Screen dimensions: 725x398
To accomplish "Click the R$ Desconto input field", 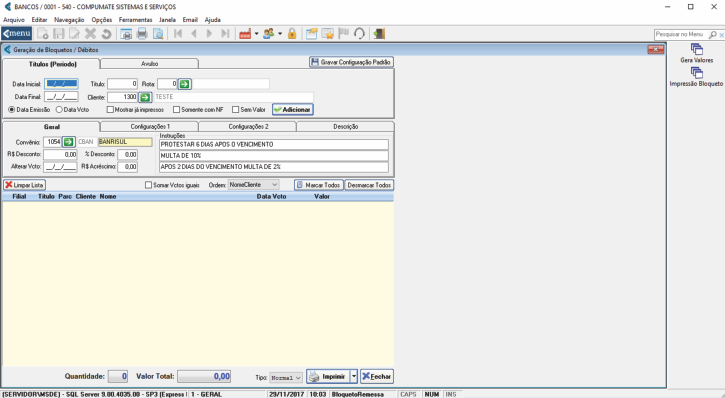I will click(60, 154).
